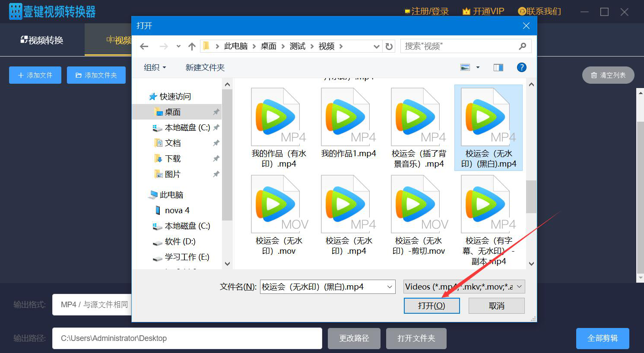Refresh the folder view in the address bar
644x353 pixels.
click(x=389, y=46)
